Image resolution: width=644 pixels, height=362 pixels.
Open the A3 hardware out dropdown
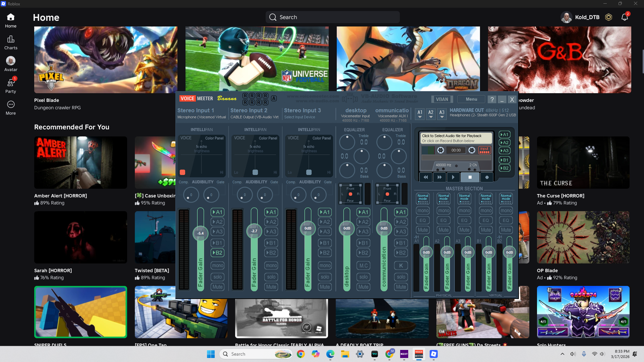tap(442, 114)
